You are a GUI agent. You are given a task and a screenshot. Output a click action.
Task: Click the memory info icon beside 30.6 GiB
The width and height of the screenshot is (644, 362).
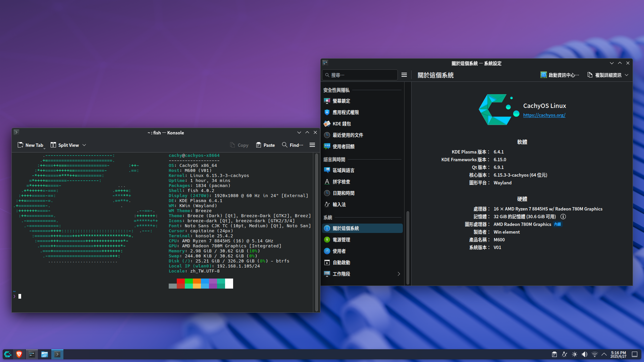click(x=563, y=217)
